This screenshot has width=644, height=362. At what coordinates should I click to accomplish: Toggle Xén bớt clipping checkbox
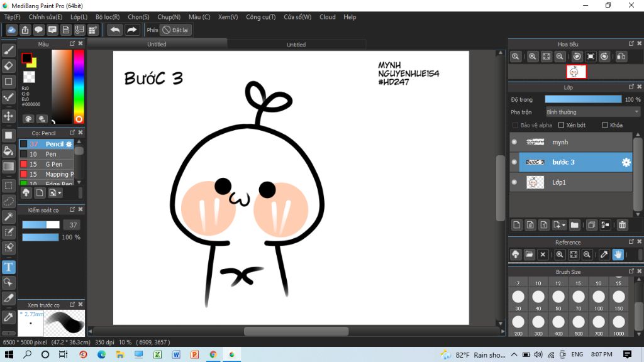pos(561,125)
